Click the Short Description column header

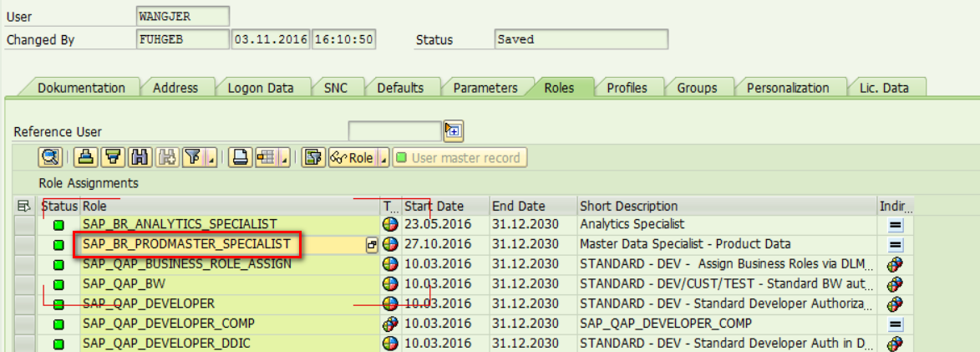click(x=728, y=206)
